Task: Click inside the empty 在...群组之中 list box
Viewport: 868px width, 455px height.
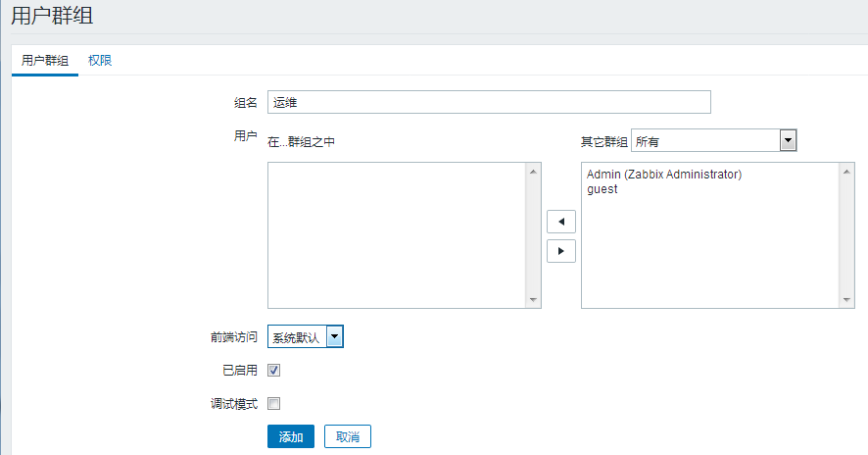Action: [397, 235]
